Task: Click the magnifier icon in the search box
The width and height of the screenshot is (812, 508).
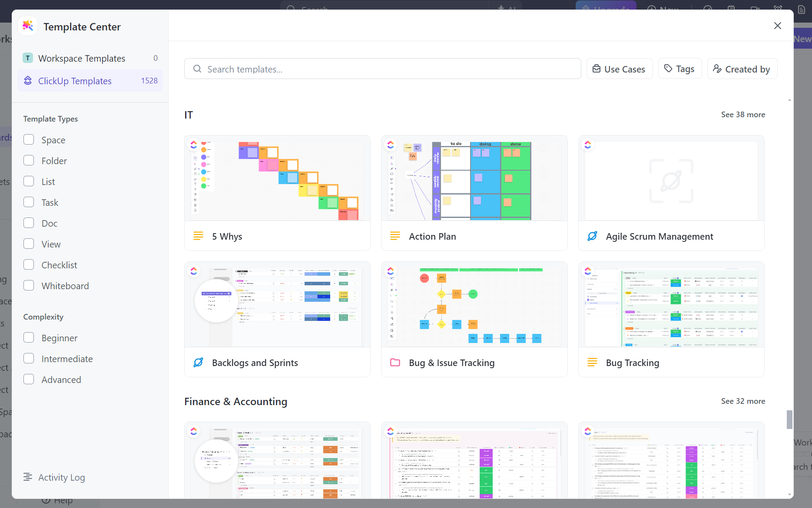Action: 197,69
